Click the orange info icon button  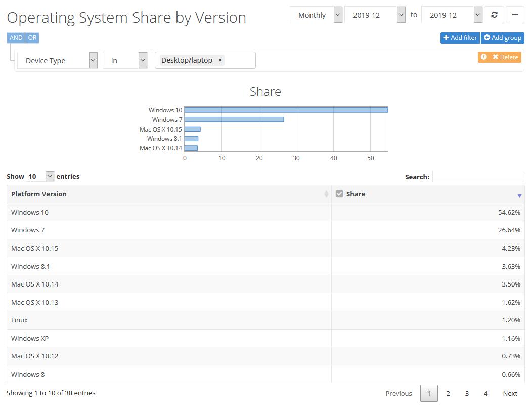484,57
